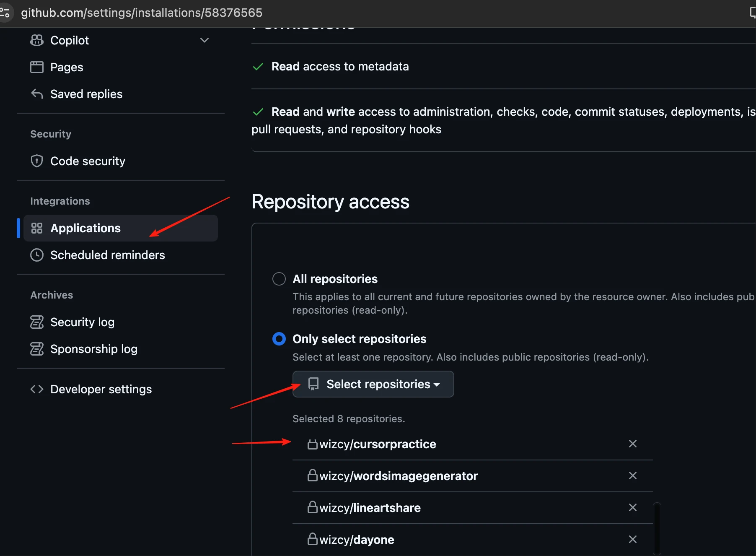The width and height of the screenshot is (756, 556).
Task: Click wizcy/wordsimagegenerator repository name
Action: (399, 476)
